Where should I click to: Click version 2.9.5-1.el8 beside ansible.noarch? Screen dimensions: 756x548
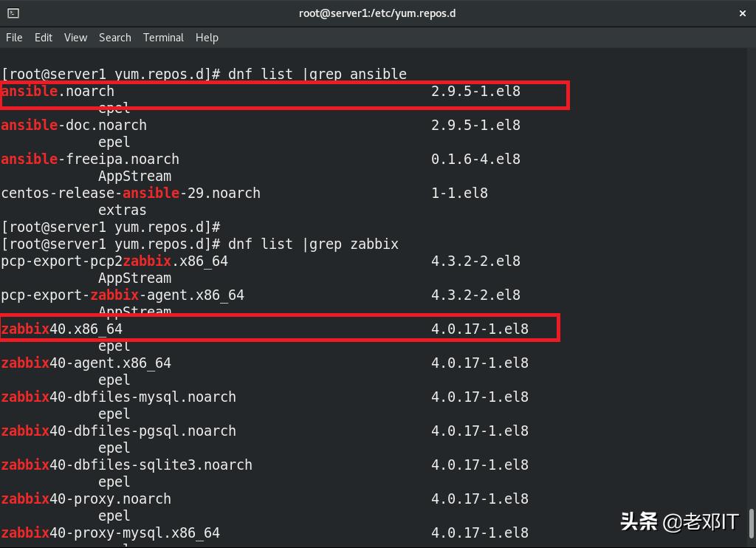click(x=475, y=91)
